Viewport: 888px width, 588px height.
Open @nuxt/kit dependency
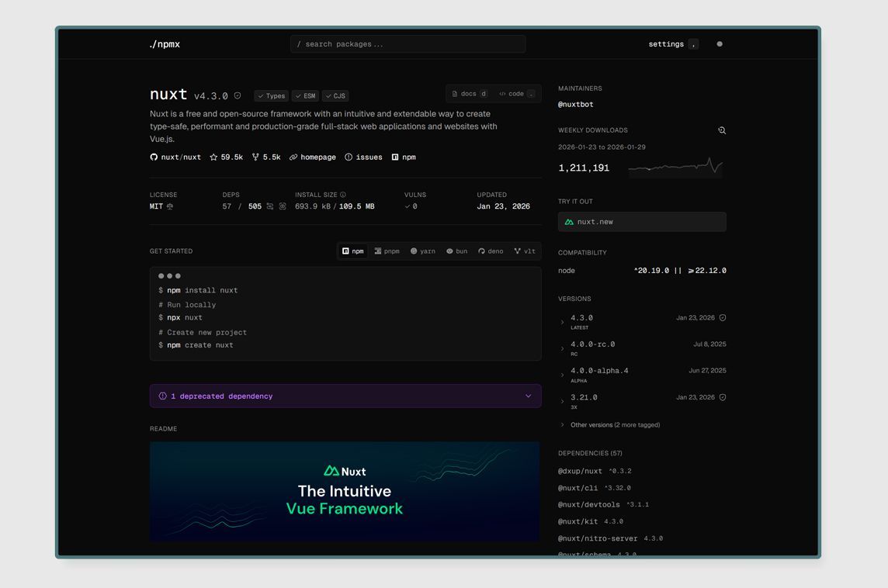578,522
